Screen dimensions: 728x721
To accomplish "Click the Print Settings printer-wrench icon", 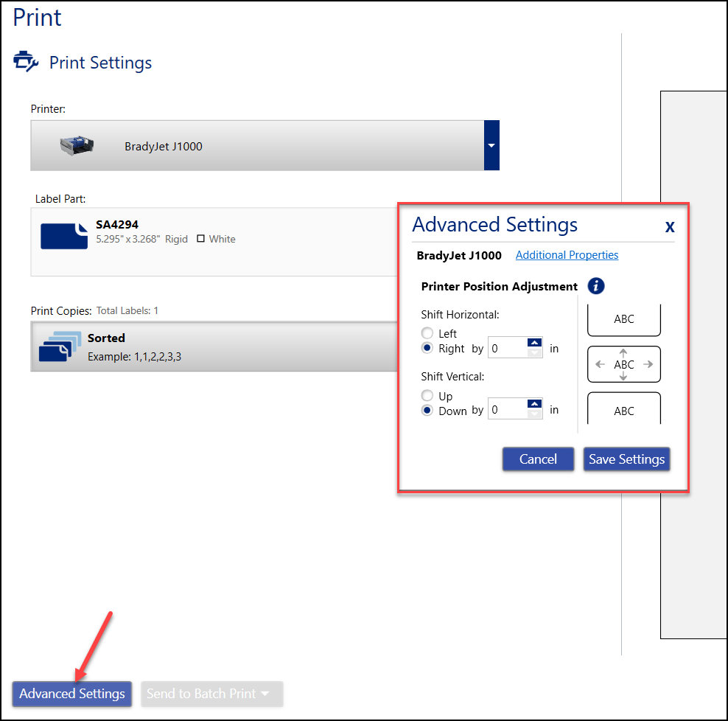I will tap(26, 62).
